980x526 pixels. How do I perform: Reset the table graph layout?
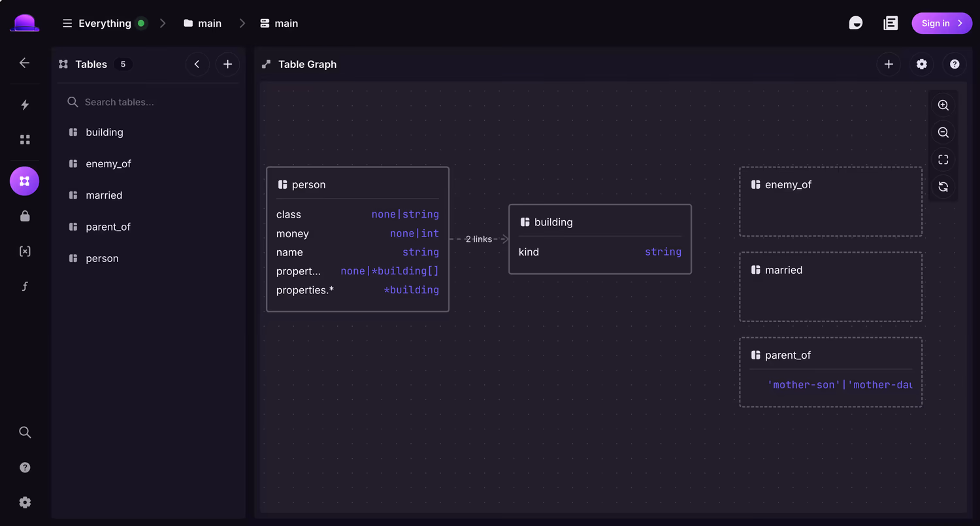[943, 187]
